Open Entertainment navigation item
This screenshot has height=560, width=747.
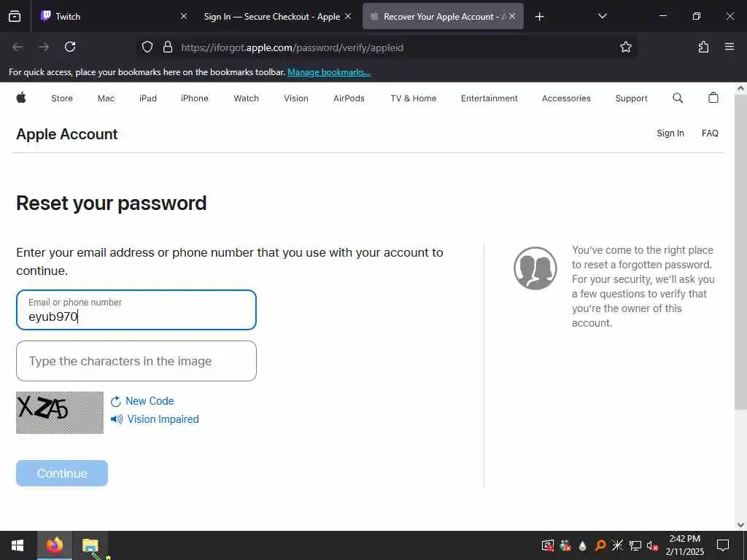[x=489, y=98]
